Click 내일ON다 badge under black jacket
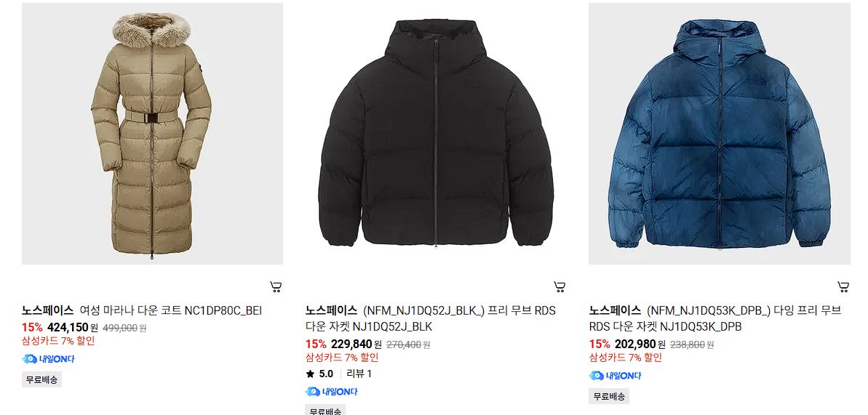This screenshot has height=415, width=868. click(x=332, y=392)
